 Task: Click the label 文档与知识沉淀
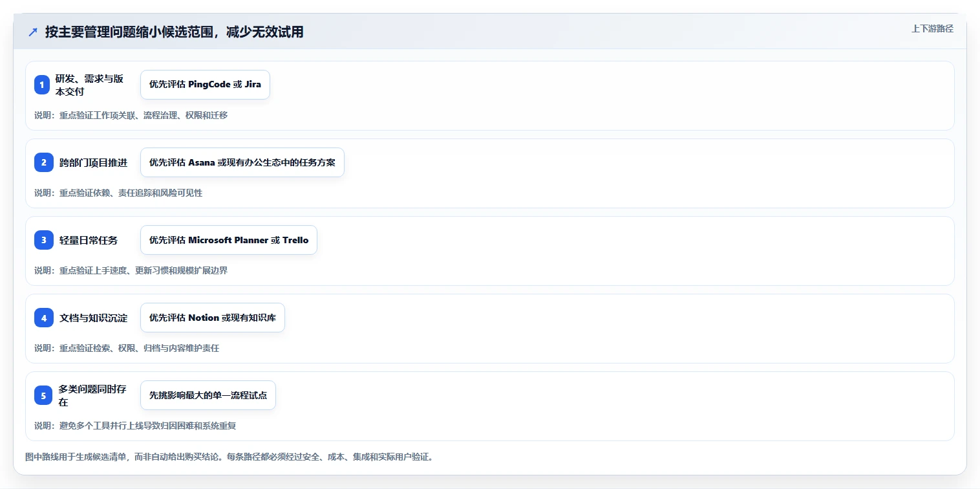tap(93, 318)
